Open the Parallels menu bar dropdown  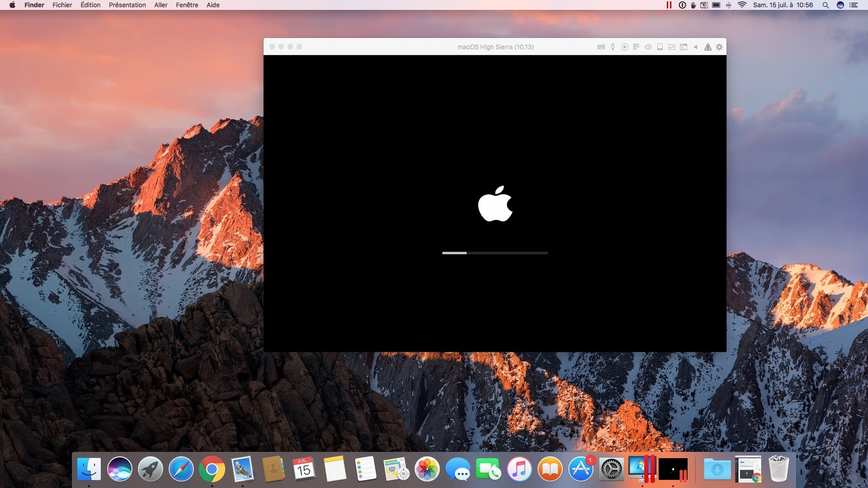point(669,5)
